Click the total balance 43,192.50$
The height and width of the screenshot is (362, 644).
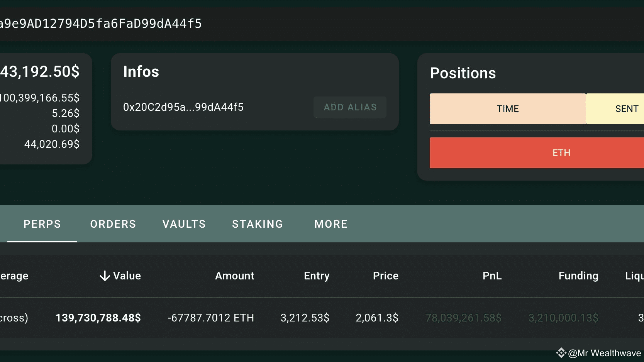click(x=41, y=71)
